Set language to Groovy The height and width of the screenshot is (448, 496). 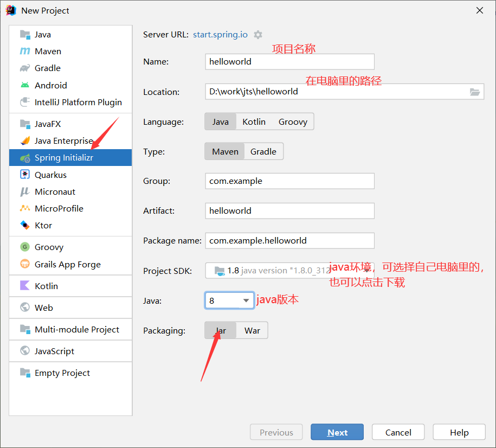pos(293,121)
